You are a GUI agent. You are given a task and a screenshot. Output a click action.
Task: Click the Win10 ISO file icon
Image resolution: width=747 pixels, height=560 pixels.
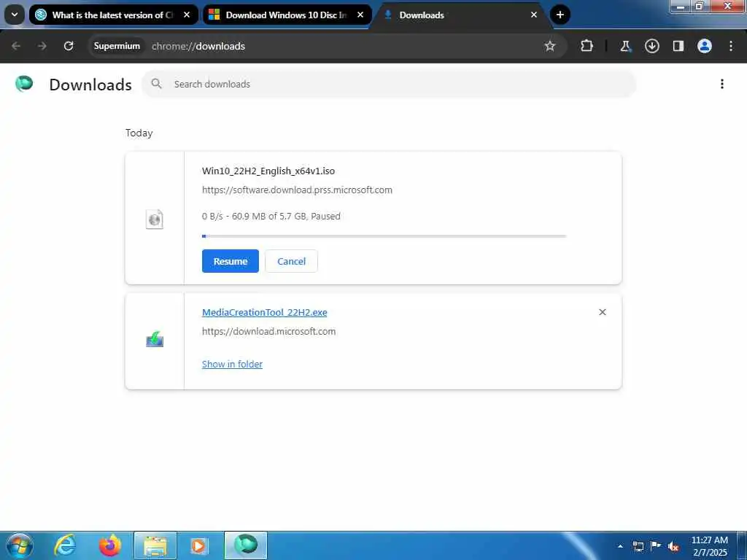(155, 219)
